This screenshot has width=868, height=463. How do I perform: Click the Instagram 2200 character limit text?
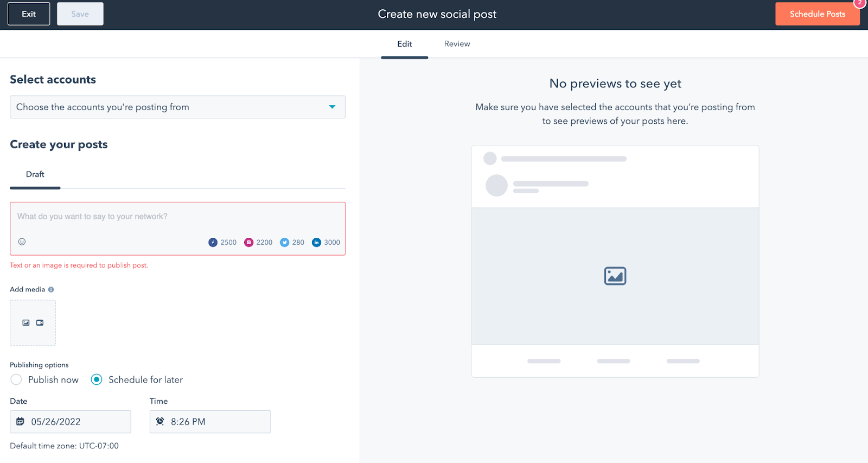(x=264, y=243)
